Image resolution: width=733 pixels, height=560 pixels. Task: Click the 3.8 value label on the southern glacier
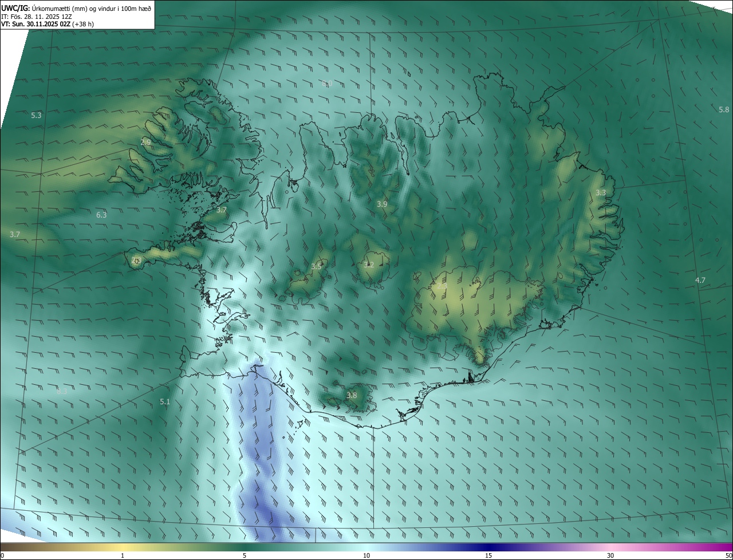[x=352, y=395]
